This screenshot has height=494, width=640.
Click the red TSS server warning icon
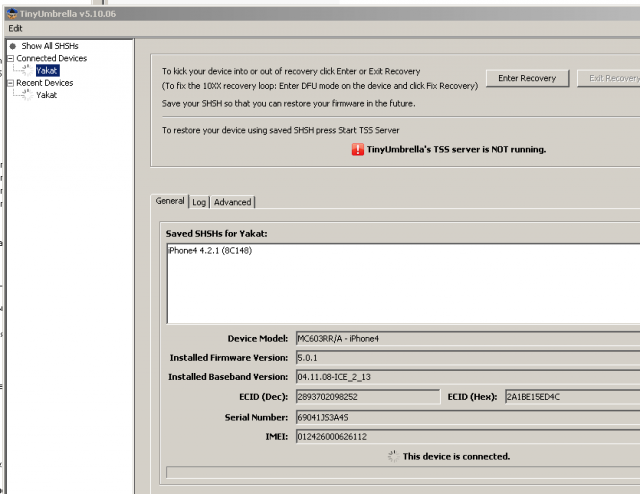pos(358,149)
